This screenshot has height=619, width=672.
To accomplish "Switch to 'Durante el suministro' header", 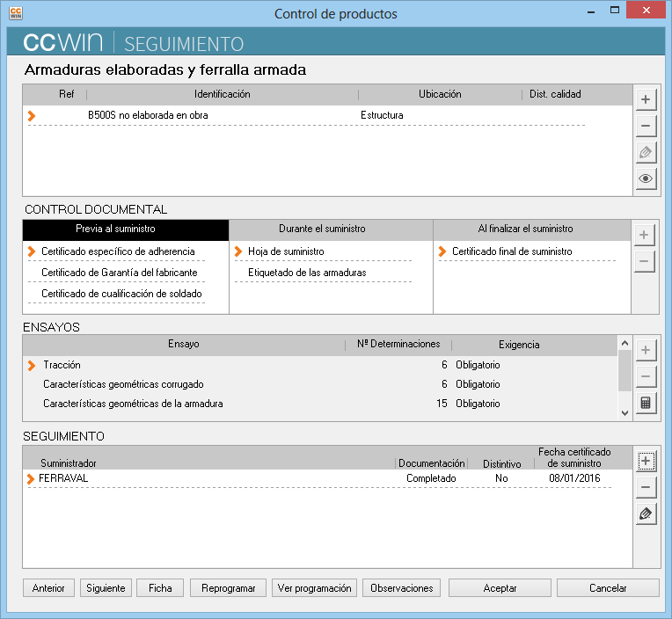I will point(331,229).
